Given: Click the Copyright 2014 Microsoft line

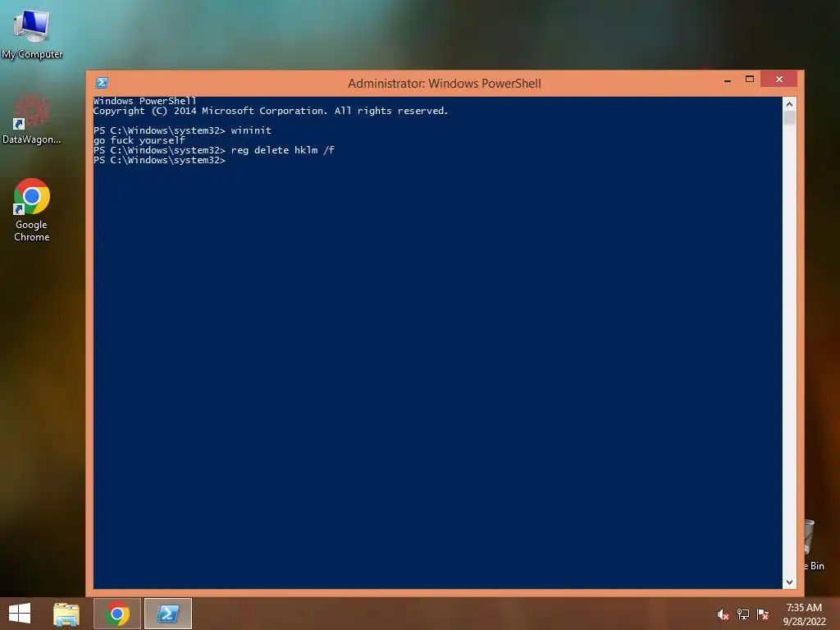Looking at the screenshot, I should [x=271, y=111].
